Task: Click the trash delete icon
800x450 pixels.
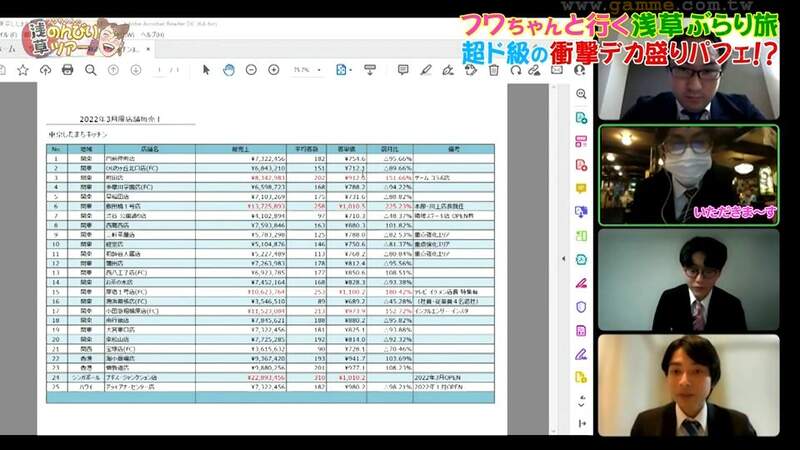Action: (x=493, y=70)
